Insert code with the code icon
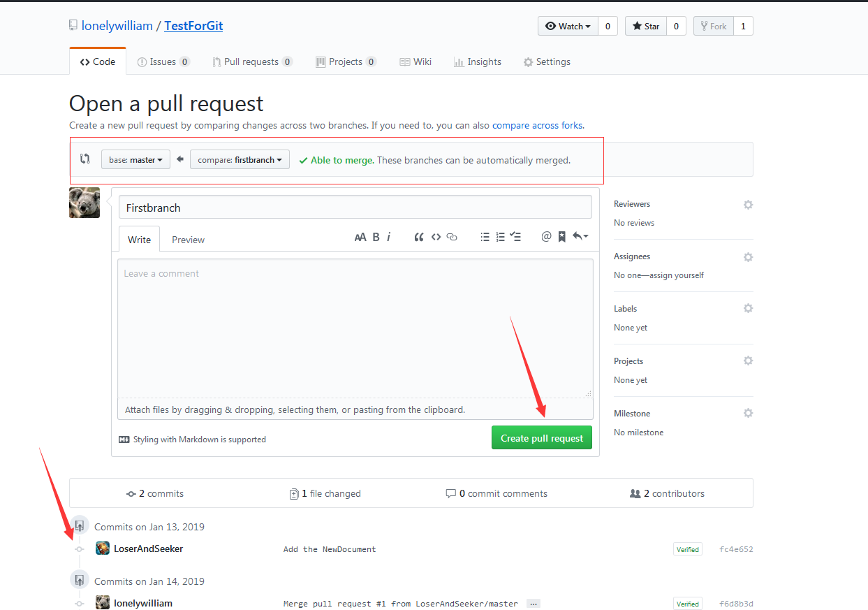868x610 pixels. (x=436, y=237)
